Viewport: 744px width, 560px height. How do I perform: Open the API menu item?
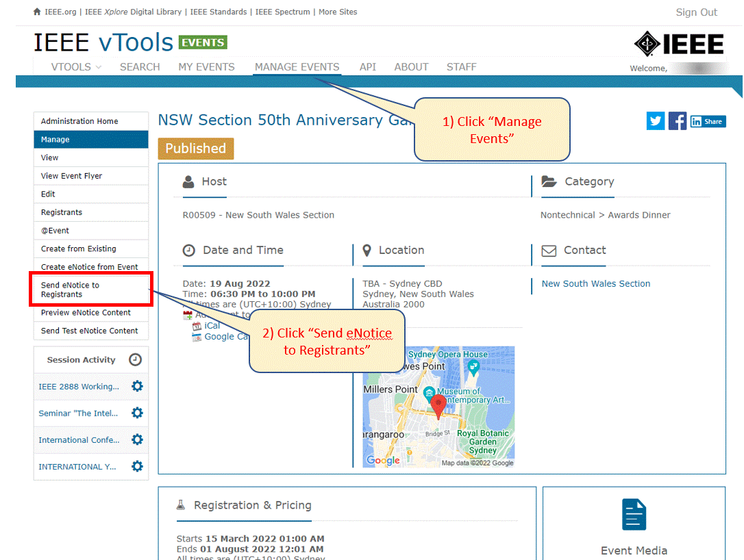pyautogui.click(x=368, y=67)
